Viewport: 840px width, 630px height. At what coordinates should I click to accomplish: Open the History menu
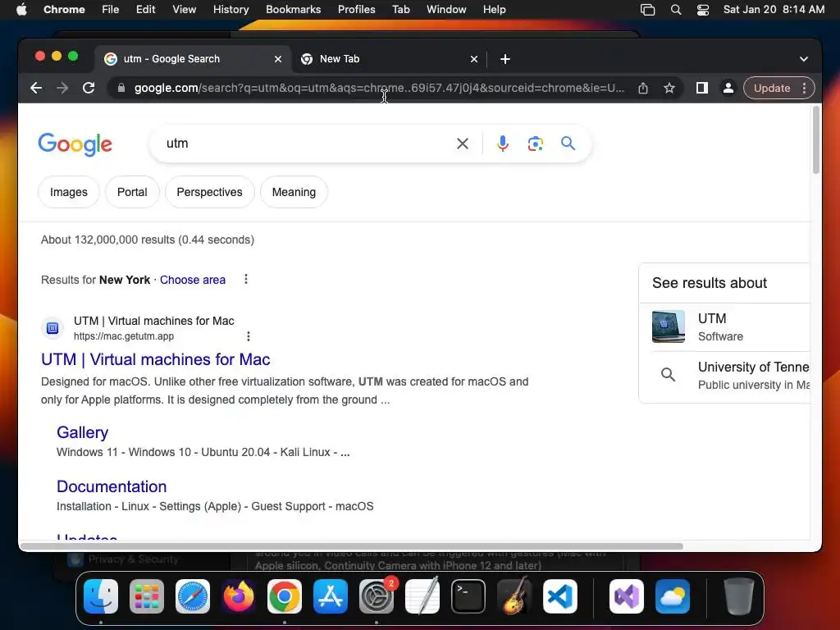(x=231, y=10)
